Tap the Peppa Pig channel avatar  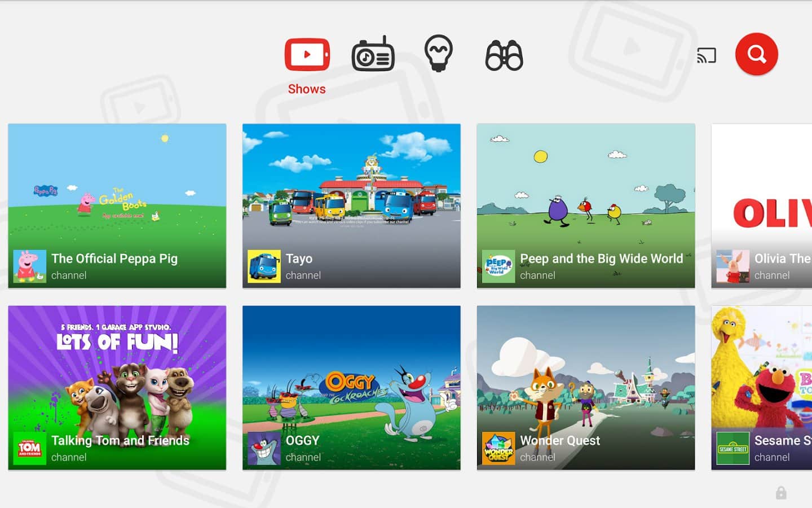point(30,266)
